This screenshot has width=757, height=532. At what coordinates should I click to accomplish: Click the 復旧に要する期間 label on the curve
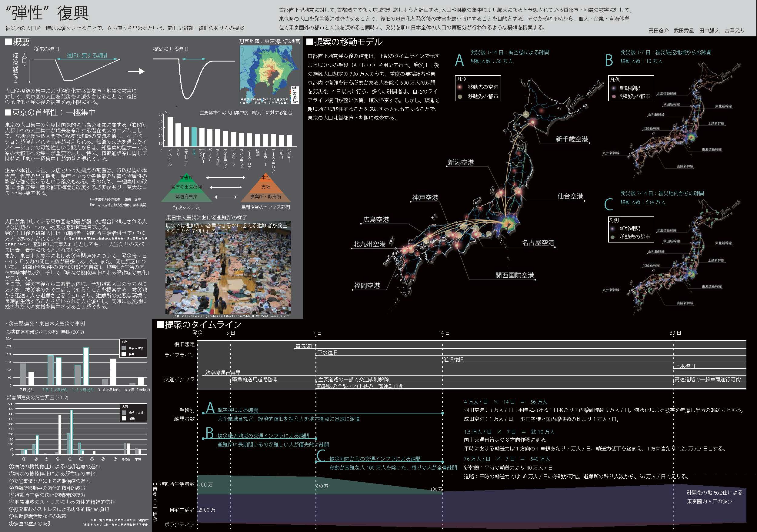pos(87,55)
